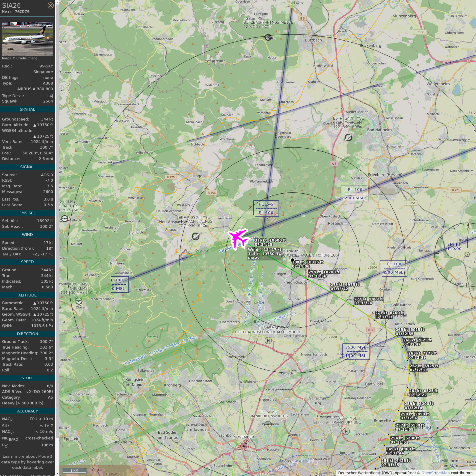Click the Frankfurt BGU helipad icon
Screen dimensions: 476x476
pos(346,431)
